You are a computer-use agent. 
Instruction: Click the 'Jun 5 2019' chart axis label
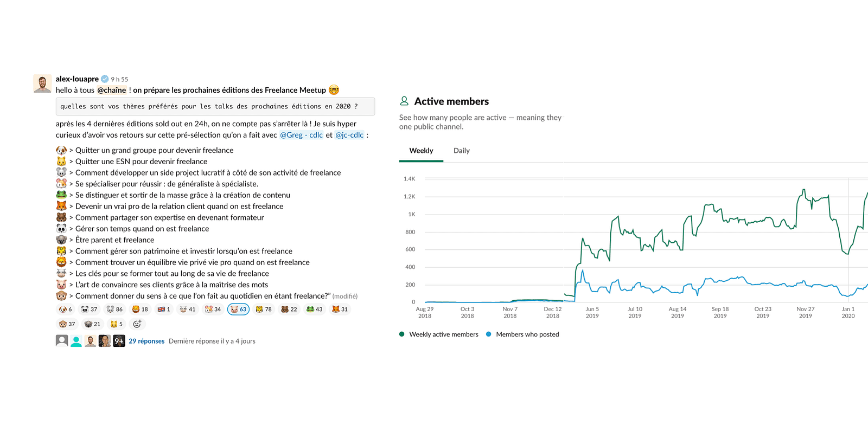[x=592, y=312]
